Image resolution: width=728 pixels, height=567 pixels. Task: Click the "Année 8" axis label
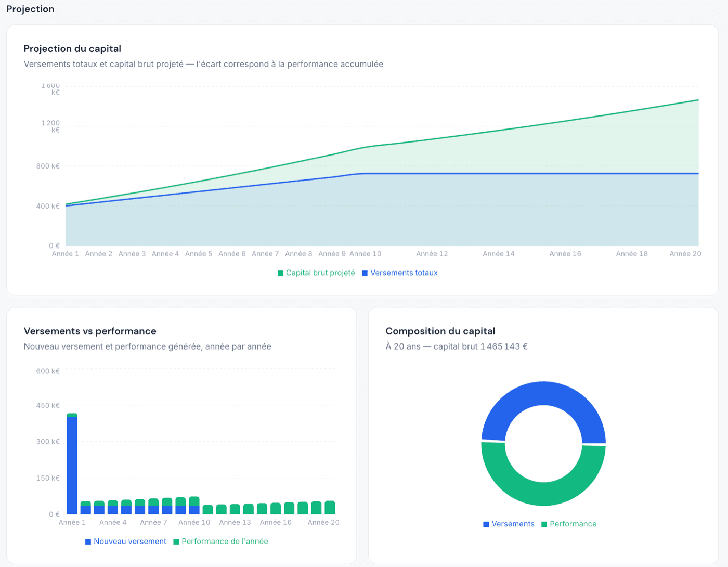click(x=298, y=254)
